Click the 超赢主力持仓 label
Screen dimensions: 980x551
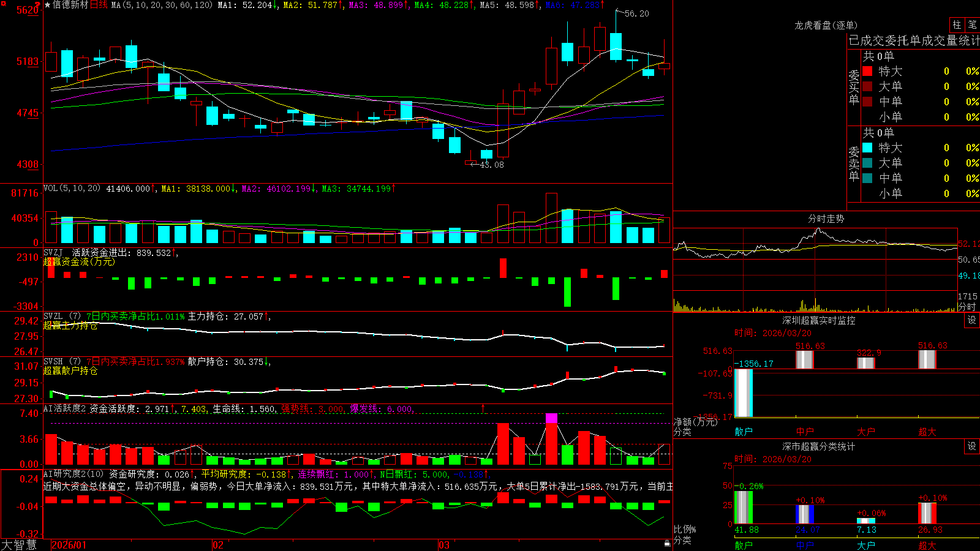click(x=70, y=325)
